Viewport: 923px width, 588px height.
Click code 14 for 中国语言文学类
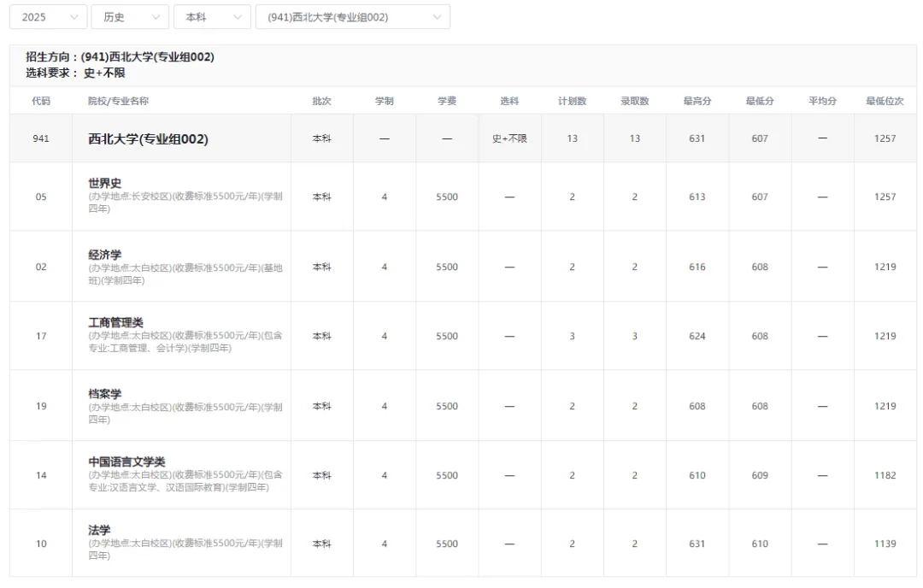(41, 475)
